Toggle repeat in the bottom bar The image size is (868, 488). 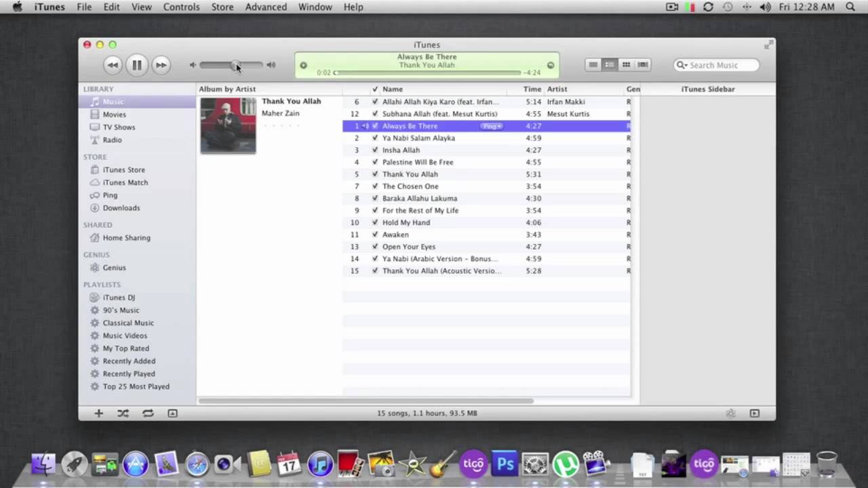[x=148, y=413]
